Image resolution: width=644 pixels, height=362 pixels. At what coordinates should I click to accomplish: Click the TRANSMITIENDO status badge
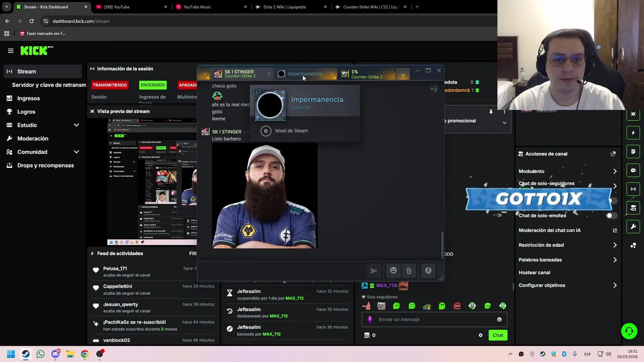110,85
